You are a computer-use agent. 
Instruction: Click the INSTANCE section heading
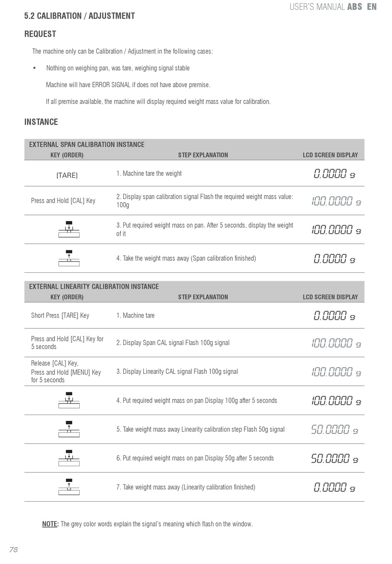point(41,122)
